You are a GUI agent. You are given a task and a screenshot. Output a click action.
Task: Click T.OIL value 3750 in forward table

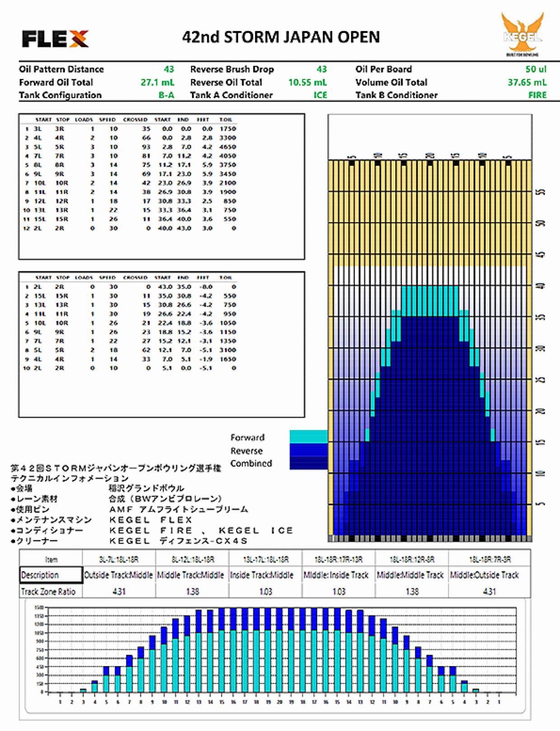pos(228,165)
